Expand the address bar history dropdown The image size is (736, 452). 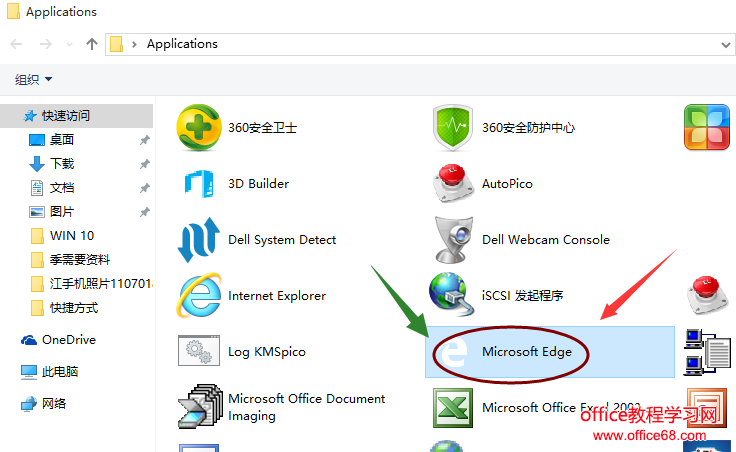726,45
